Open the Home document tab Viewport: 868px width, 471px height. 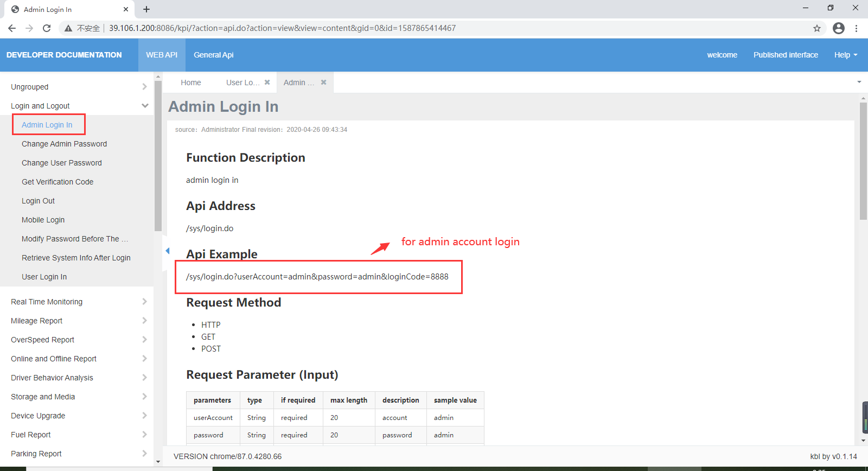point(191,82)
